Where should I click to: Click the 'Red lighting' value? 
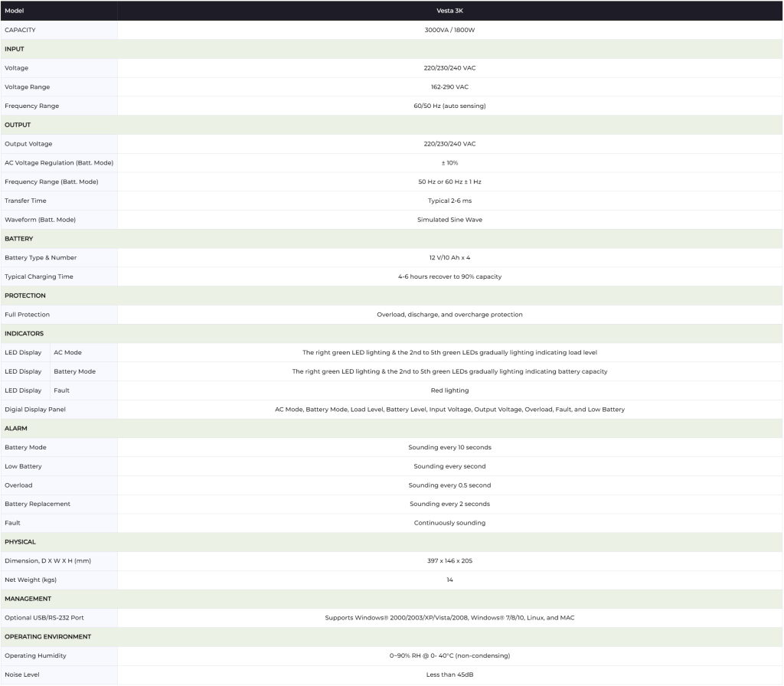(x=449, y=391)
